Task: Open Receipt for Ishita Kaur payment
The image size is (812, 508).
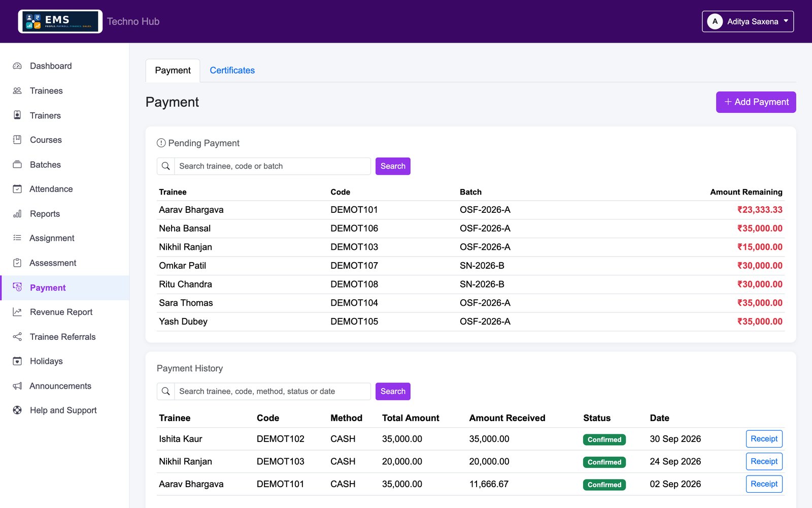Action: [x=764, y=439]
